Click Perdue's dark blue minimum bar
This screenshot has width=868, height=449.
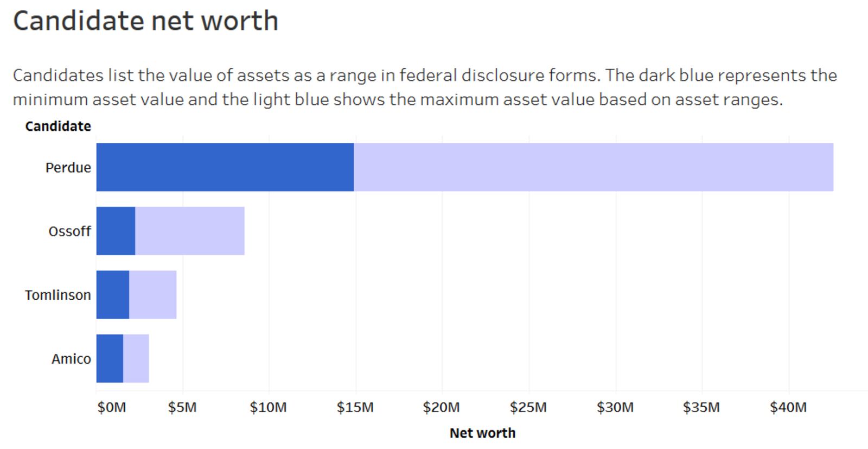point(225,167)
